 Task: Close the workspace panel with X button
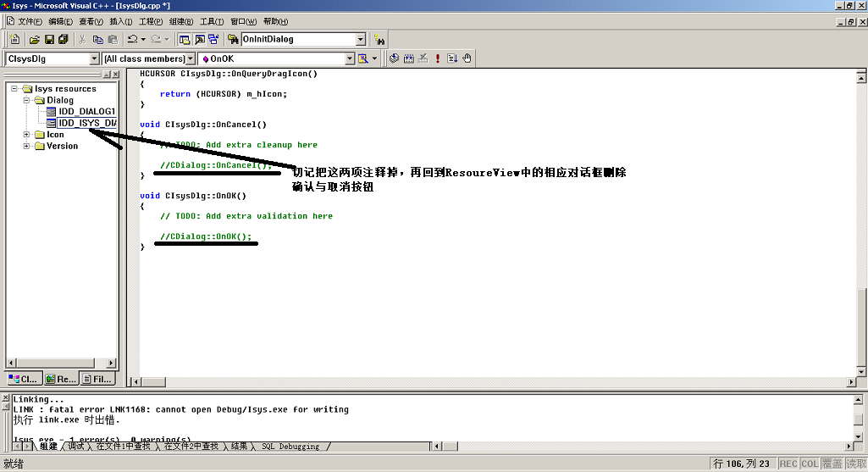116,75
